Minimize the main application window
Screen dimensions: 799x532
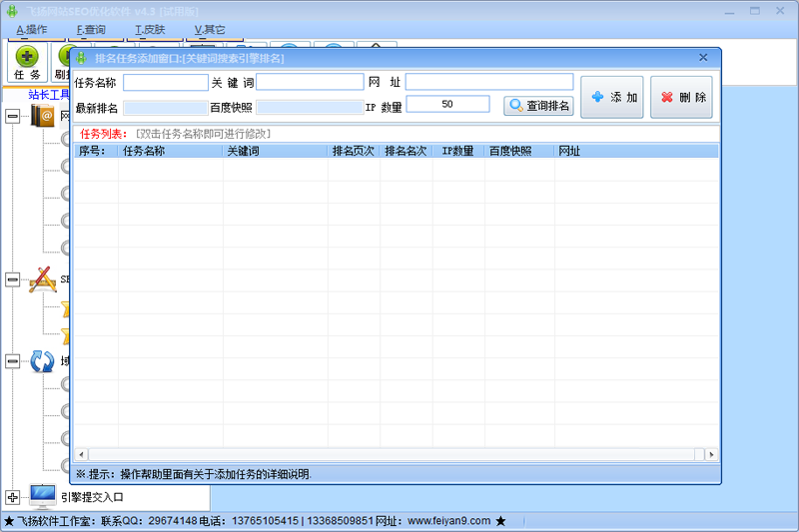[x=730, y=11]
